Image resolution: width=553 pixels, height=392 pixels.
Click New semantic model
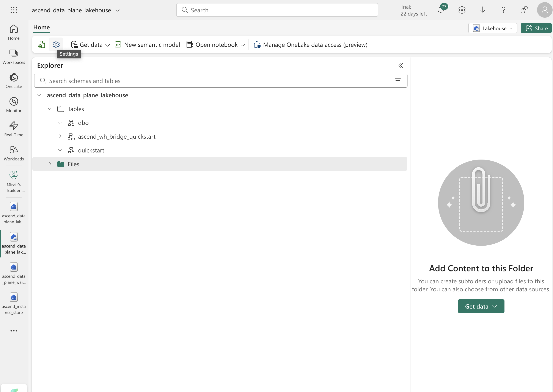click(147, 45)
